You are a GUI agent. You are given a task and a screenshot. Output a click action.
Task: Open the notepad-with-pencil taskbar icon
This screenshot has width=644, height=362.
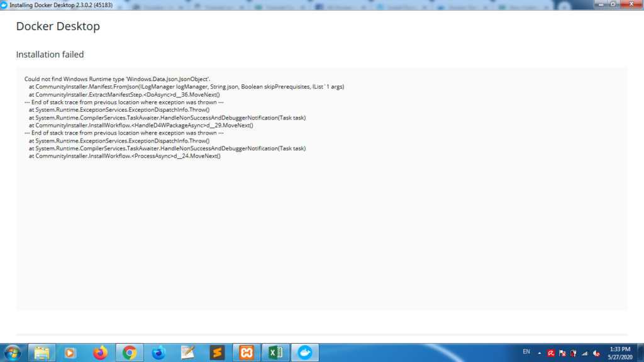[187, 353]
